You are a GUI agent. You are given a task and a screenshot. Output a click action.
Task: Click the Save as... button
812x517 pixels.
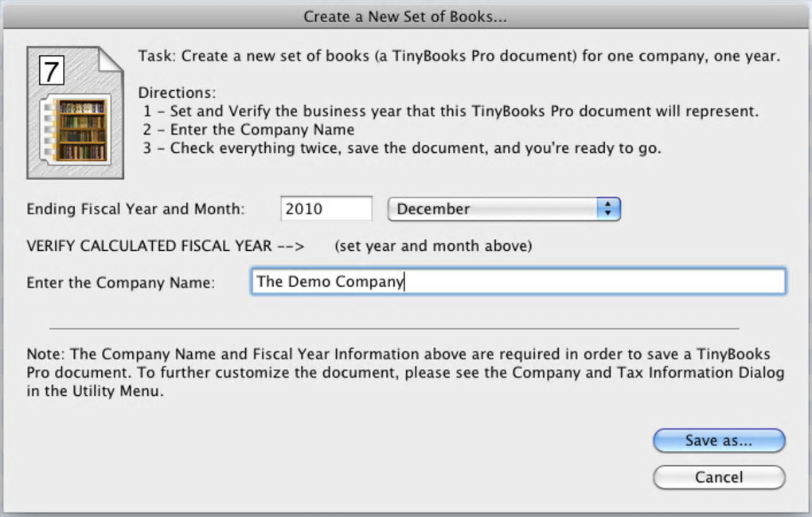coord(719,441)
